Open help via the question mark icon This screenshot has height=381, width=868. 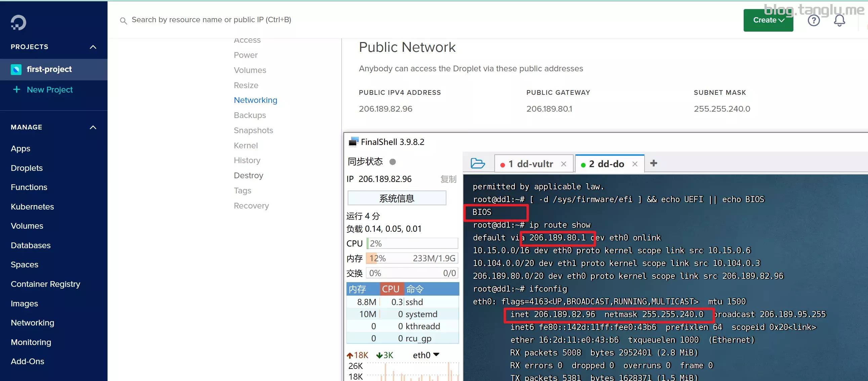(x=814, y=20)
